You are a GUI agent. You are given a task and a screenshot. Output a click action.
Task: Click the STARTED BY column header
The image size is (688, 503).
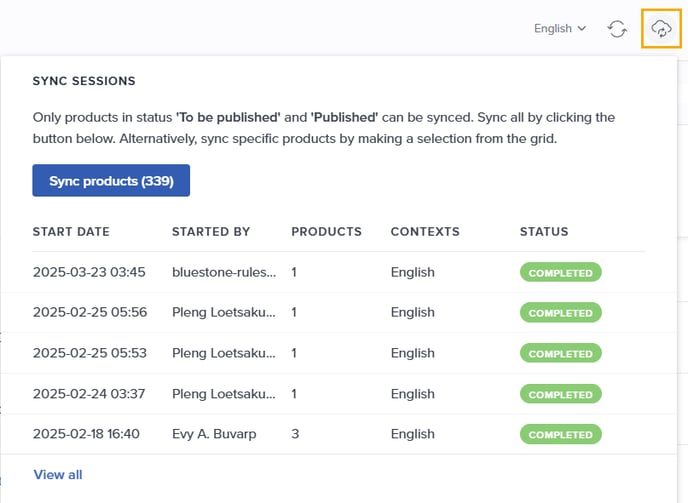click(211, 232)
